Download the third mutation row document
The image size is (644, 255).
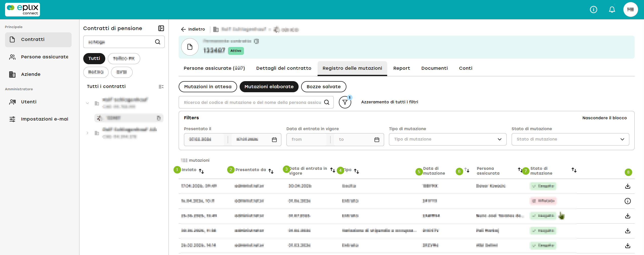[628, 216]
